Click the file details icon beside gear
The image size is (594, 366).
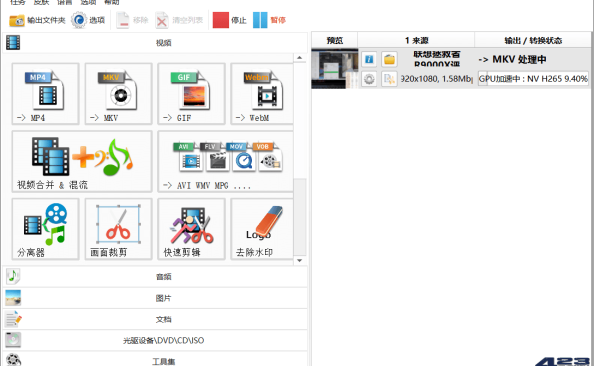click(389, 79)
